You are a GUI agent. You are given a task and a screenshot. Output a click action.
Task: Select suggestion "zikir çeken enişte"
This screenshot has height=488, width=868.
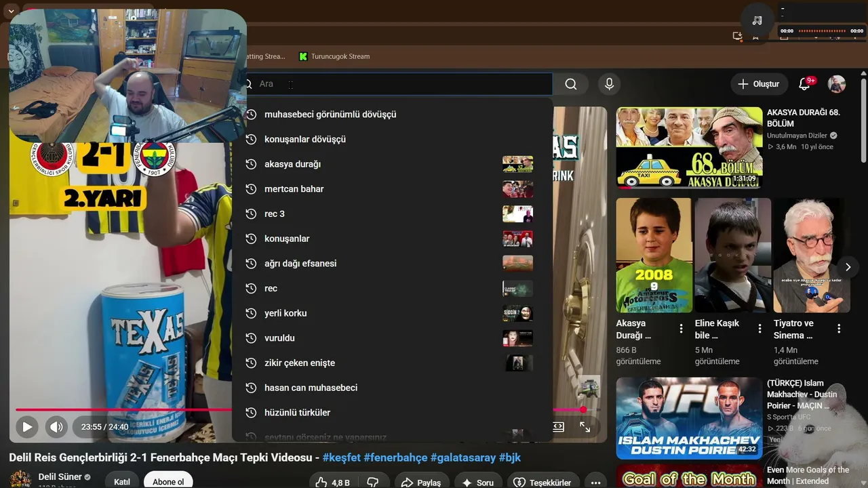392,363
